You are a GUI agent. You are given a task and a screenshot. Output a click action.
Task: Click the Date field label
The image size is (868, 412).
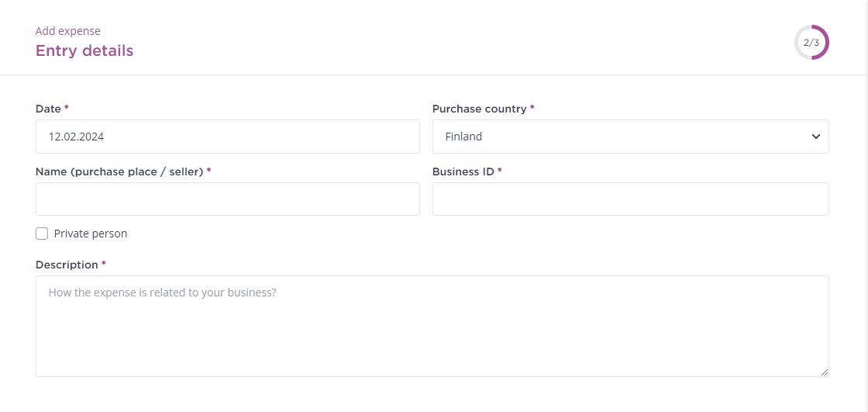pos(48,109)
